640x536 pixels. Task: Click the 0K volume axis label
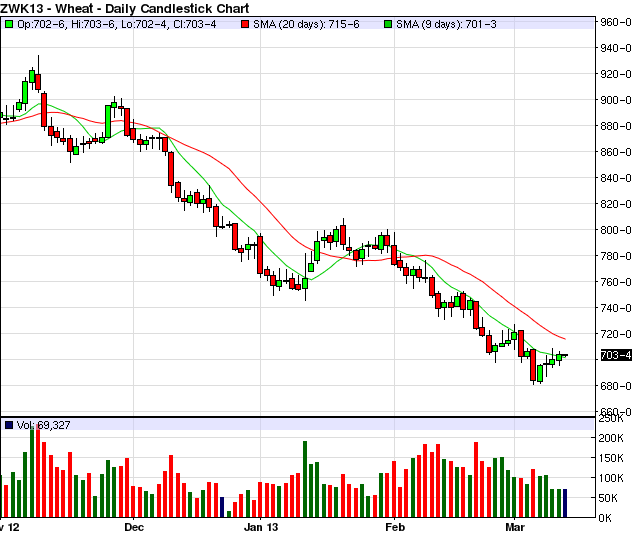pyautogui.click(x=605, y=518)
